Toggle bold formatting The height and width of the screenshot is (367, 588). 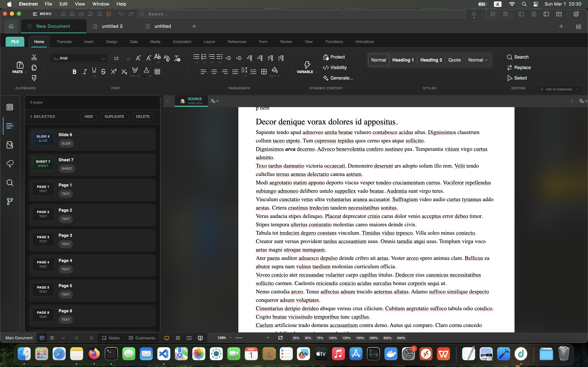tap(74, 72)
